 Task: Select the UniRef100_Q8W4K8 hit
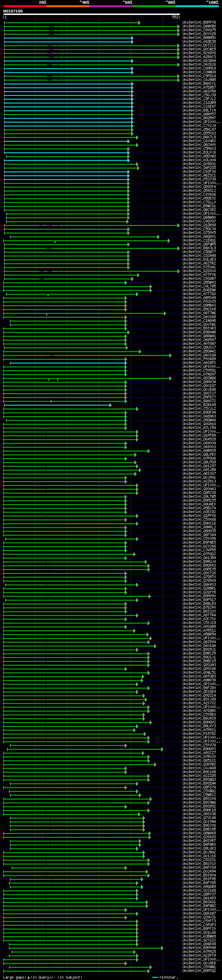pos(199,833)
